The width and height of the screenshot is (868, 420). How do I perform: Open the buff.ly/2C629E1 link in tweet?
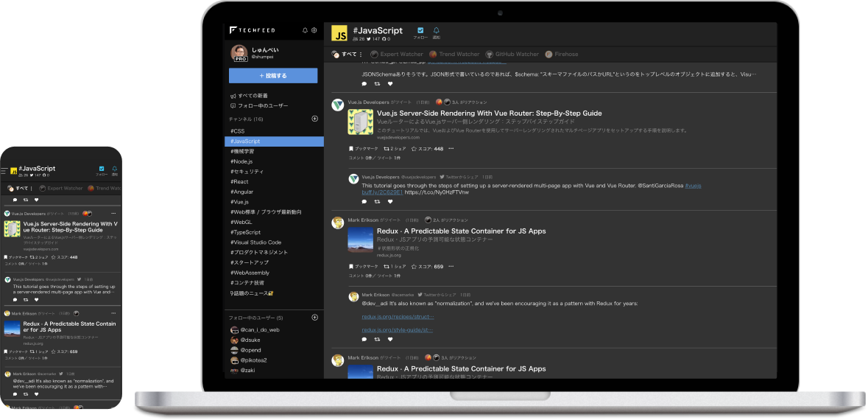tap(381, 192)
